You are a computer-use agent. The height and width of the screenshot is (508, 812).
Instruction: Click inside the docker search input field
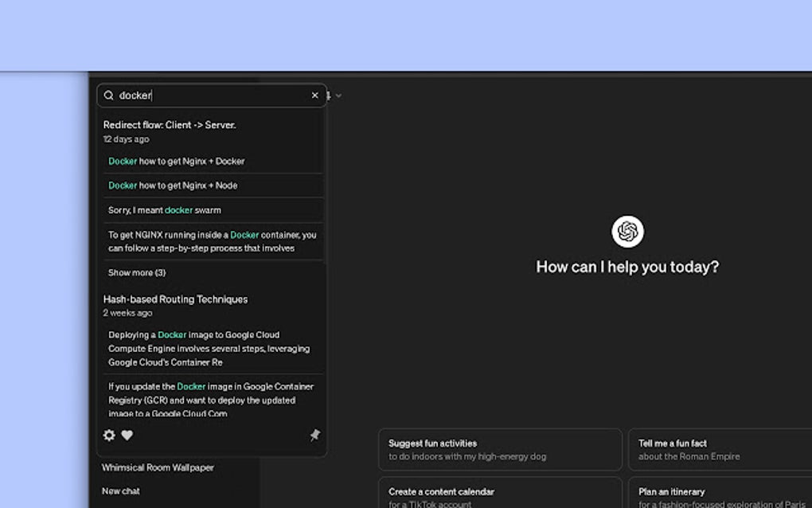[x=199, y=96]
